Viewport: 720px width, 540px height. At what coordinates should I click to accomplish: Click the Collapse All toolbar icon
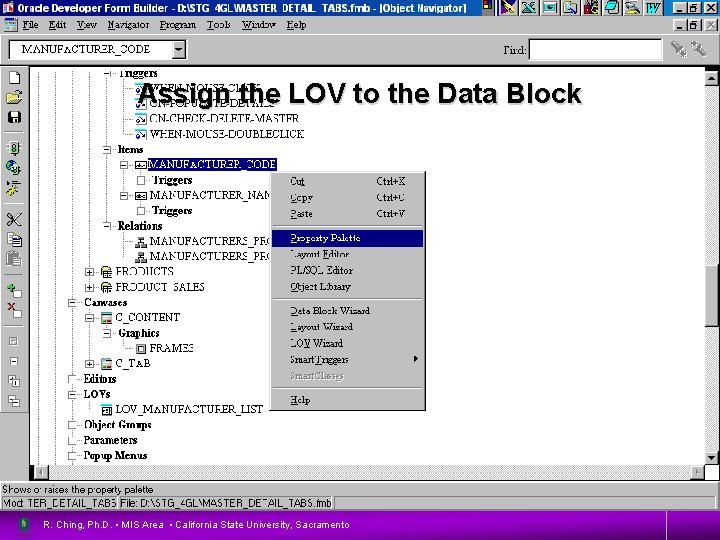pos(14,401)
